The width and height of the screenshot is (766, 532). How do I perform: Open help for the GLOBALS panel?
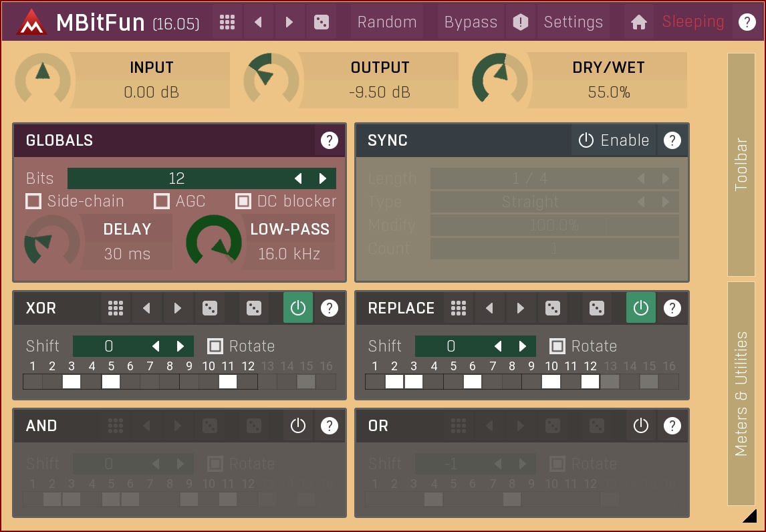(x=330, y=140)
